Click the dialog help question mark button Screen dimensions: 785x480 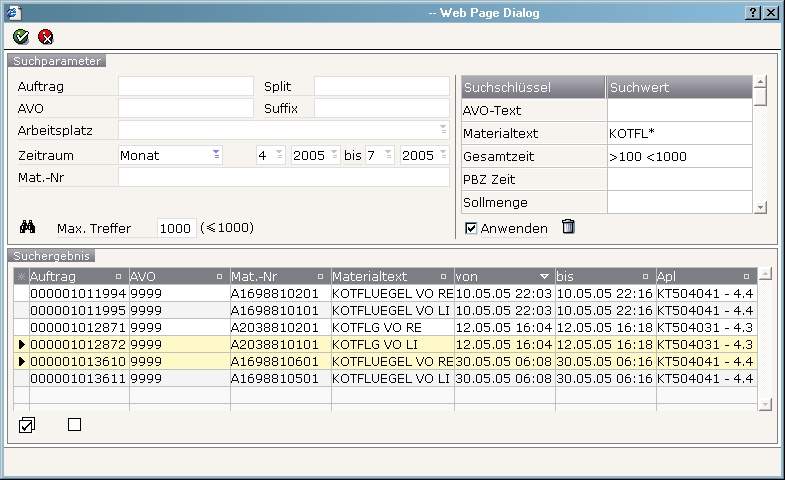[752, 13]
